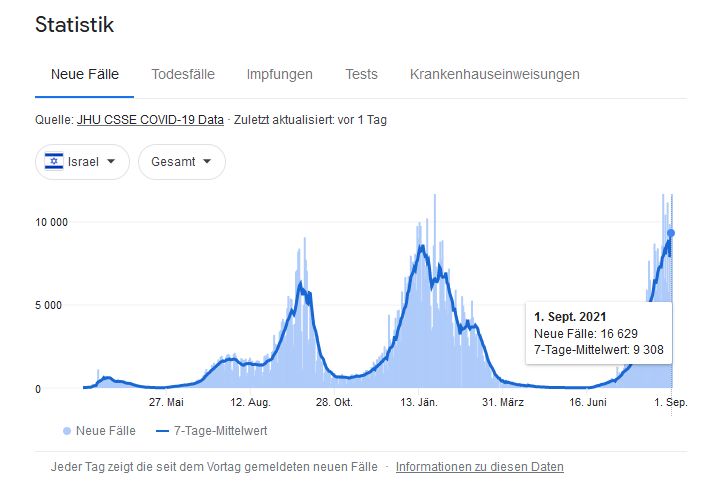Viewport: 727px width, 500px height.
Task: Click the 1. Sept. 2021 tooltip box
Action: click(x=599, y=332)
